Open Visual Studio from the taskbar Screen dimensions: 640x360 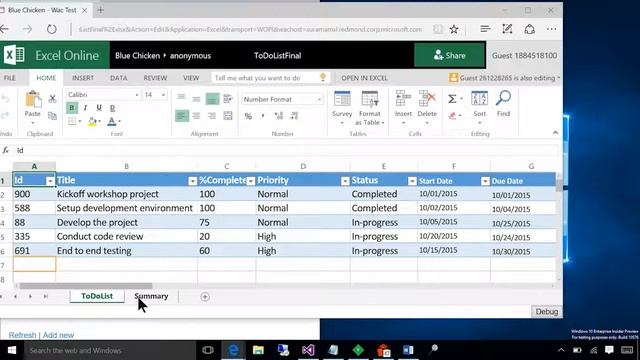[308, 350]
